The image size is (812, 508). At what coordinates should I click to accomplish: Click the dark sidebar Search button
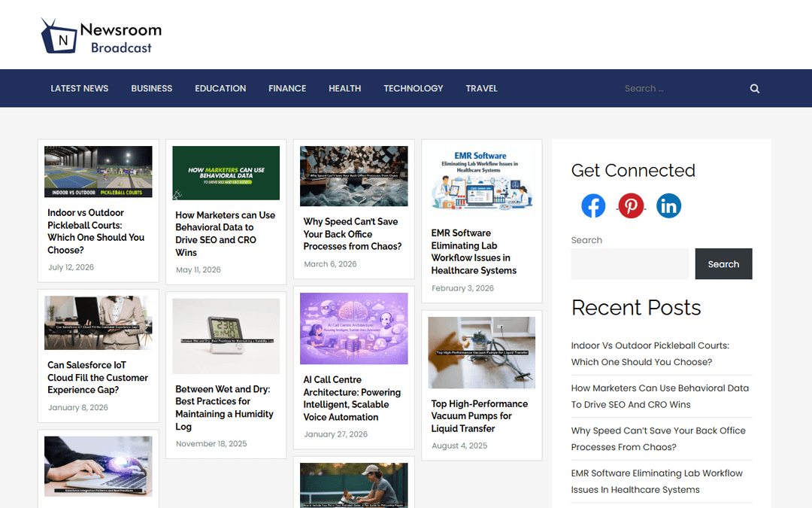coord(723,264)
